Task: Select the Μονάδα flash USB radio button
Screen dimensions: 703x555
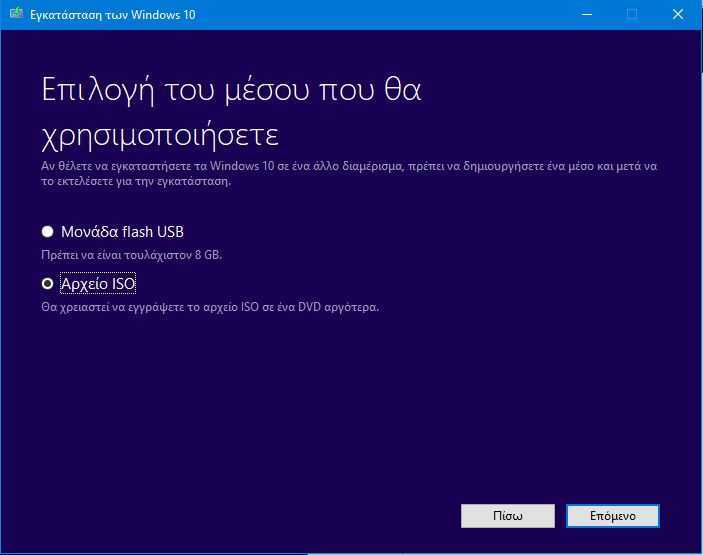Action: coord(48,232)
